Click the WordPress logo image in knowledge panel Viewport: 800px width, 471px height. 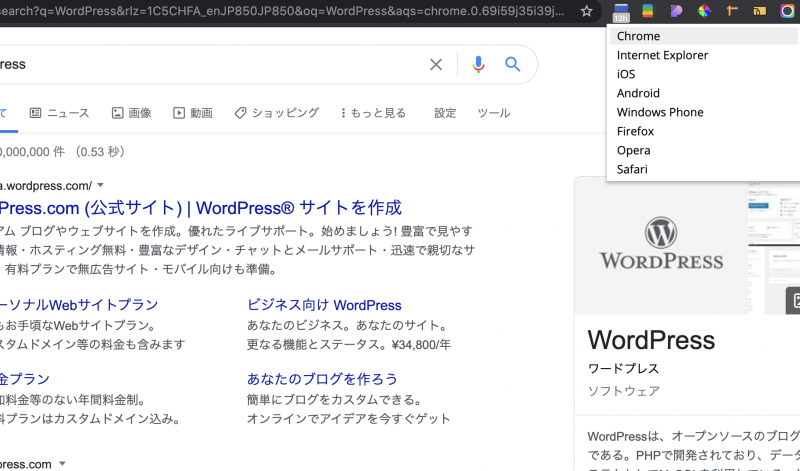661,245
